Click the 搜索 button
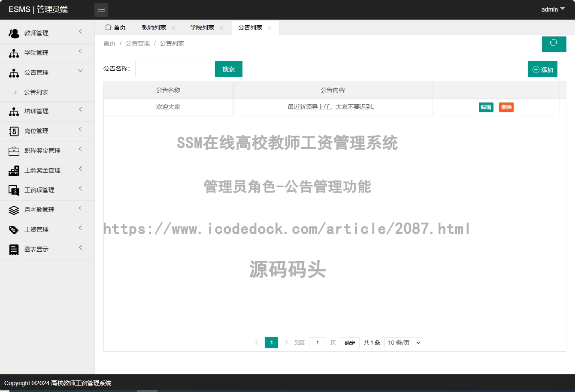Viewport: 575px width, 392px height. coord(229,69)
